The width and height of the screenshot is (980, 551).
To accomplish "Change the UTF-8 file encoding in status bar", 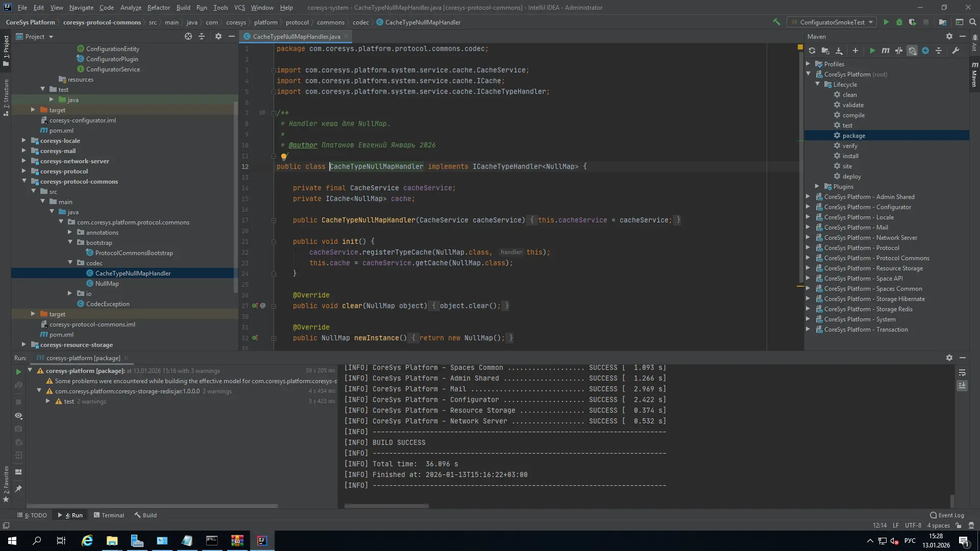I will click(x=913, y=525).
